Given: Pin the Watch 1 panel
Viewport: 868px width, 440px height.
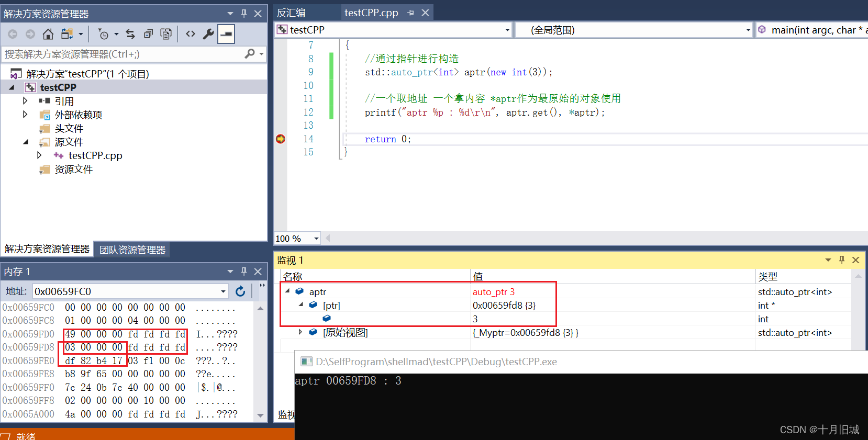Looking at the screenshot, I should click(x=842, y=260).
